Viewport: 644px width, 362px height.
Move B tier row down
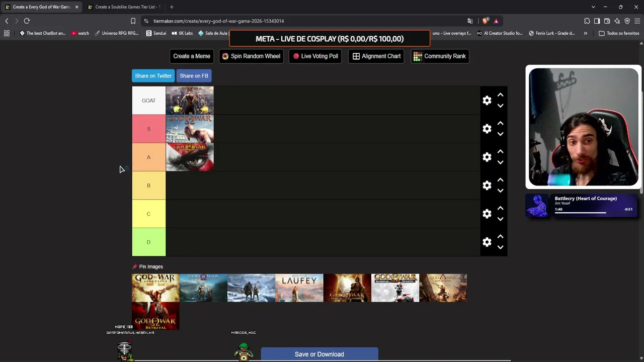pyautogui.click(x=500, y=191)
